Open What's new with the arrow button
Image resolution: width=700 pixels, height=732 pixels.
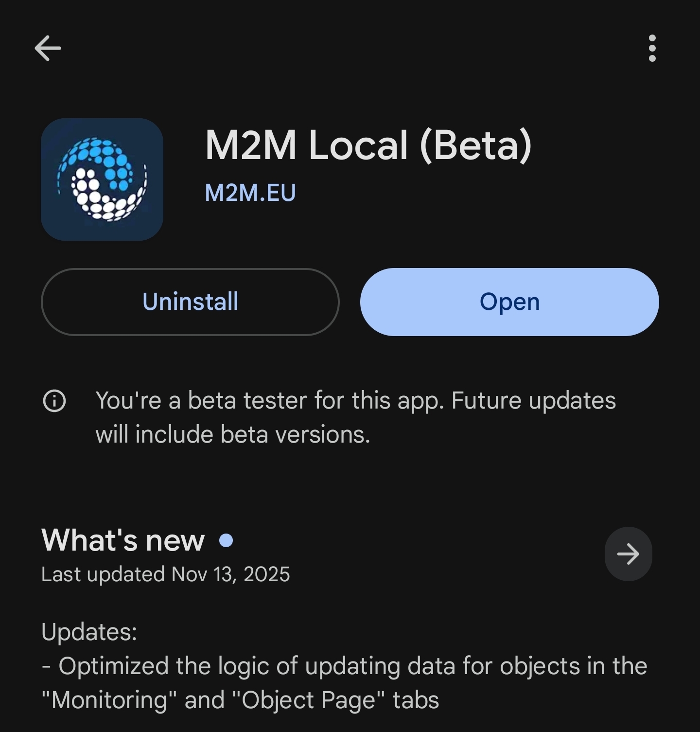click(x=628, y=554)
